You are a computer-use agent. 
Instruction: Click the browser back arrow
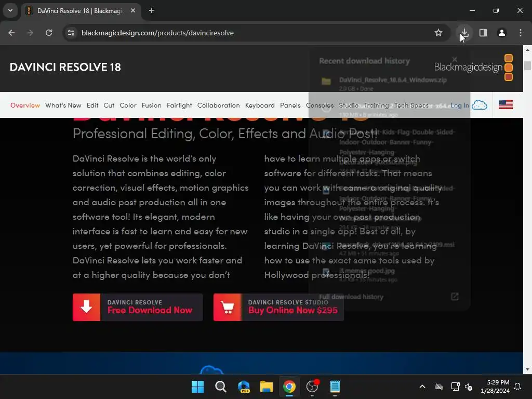(11, 33)
